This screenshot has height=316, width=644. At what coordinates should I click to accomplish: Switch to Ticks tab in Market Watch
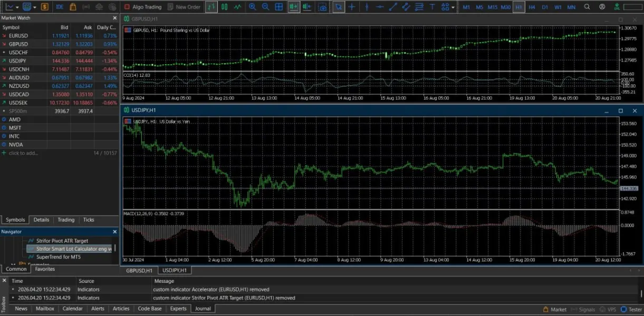tap(89, 220)
